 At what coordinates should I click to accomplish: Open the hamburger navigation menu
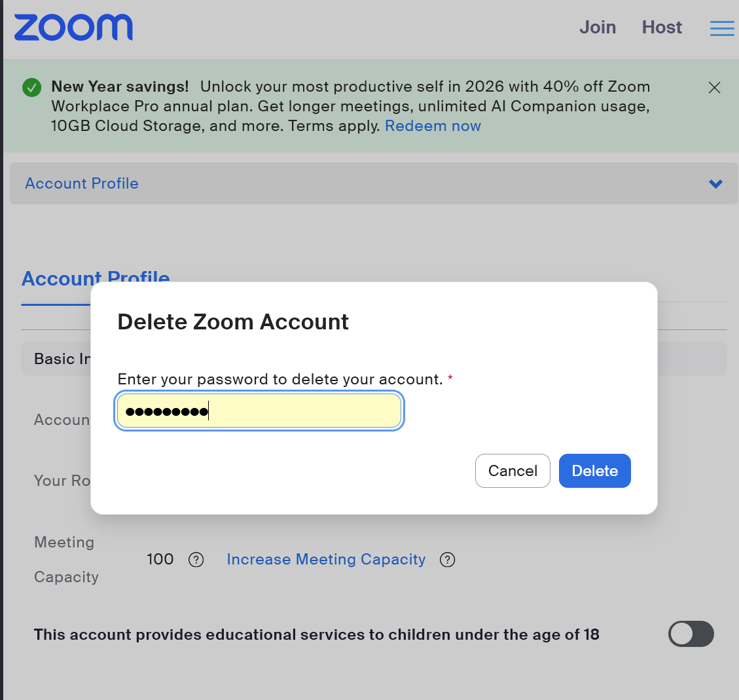click(722, 28)
